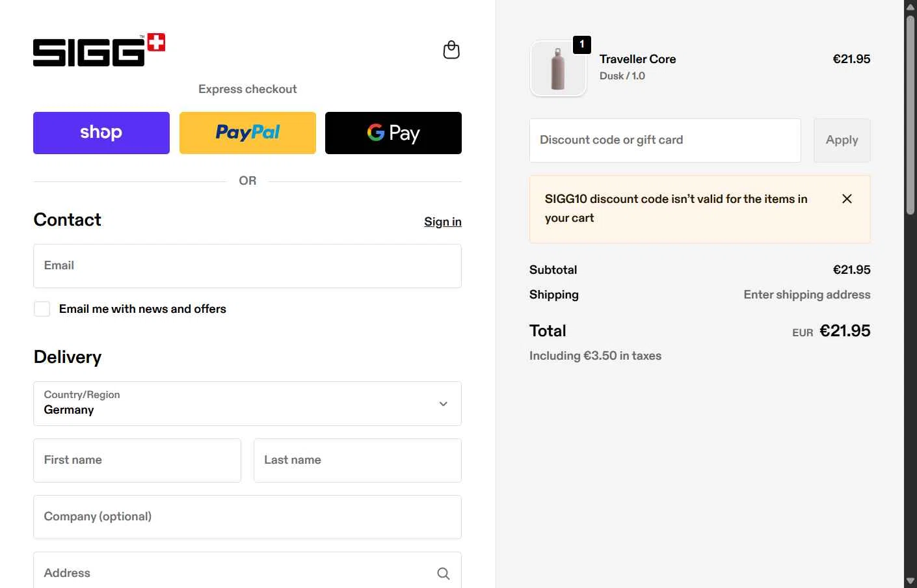The width and height of the screenshot is (917, 588).
Task: Focus the First name field
Action: pyautogui.click(x=137, y=461)
